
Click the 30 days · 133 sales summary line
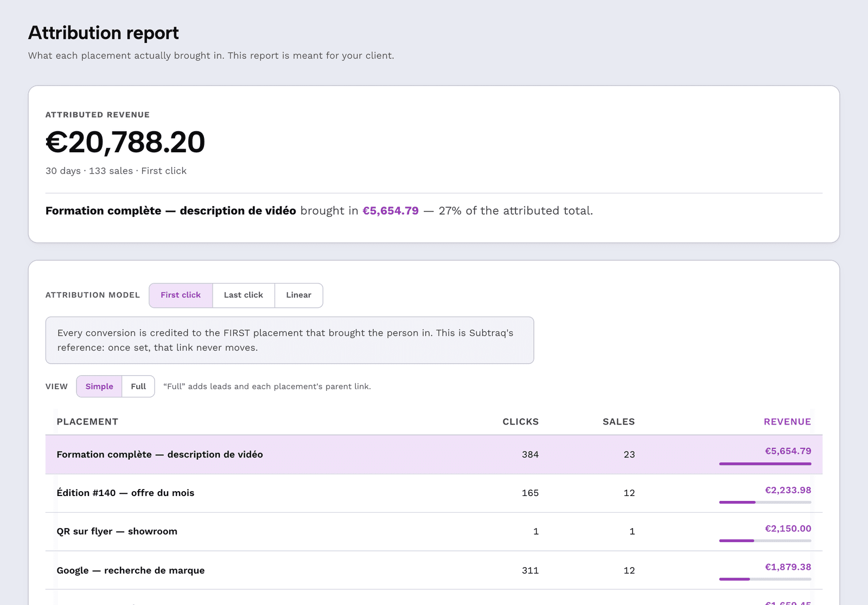pyautogui.click(x=116, y=171)
